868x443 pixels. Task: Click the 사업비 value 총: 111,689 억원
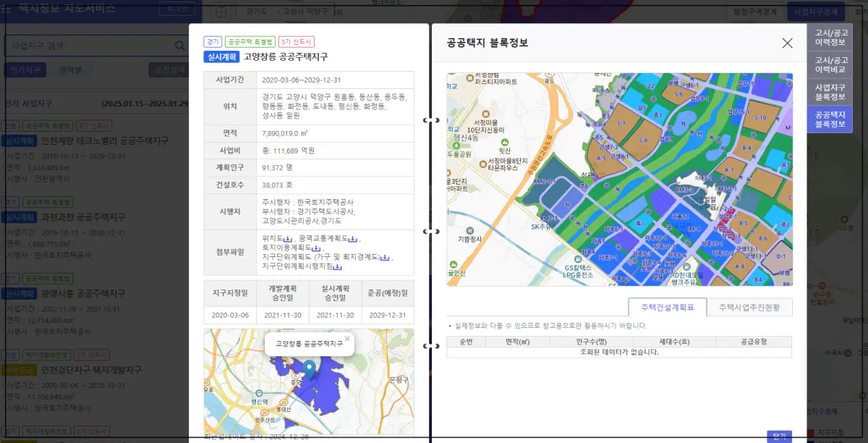(x=288, y=151)
